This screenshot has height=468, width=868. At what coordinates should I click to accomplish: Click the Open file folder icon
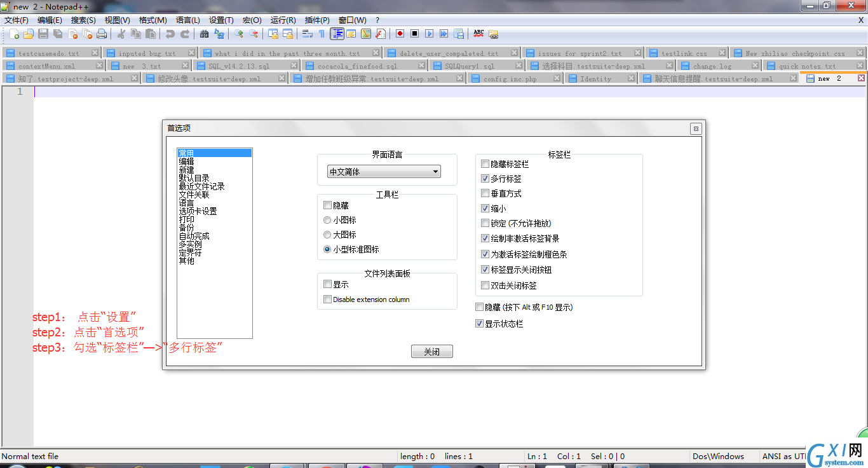point(28,34)
